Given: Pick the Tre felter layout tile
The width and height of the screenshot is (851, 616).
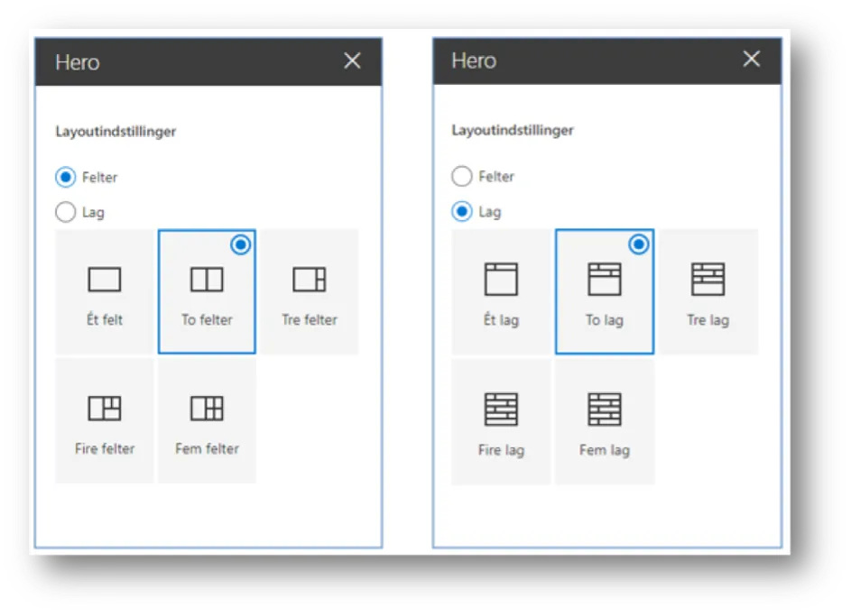Looking at the screenshot, I should (x=310, y=291).
